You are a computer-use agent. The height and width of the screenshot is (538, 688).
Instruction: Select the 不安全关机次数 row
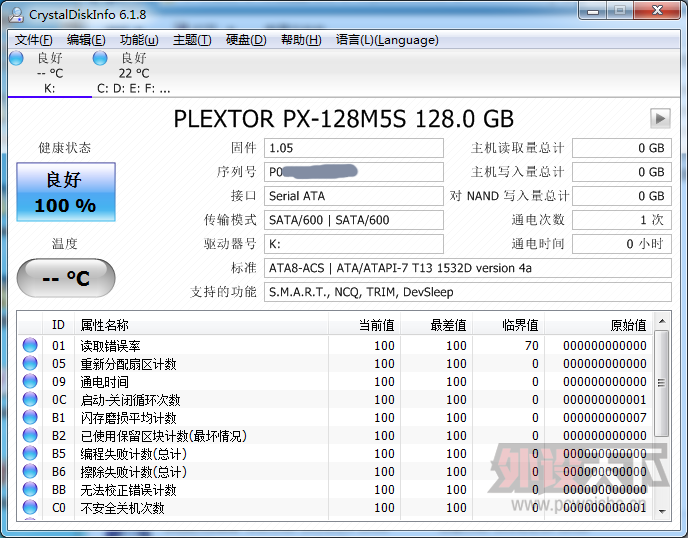[335, 507]
